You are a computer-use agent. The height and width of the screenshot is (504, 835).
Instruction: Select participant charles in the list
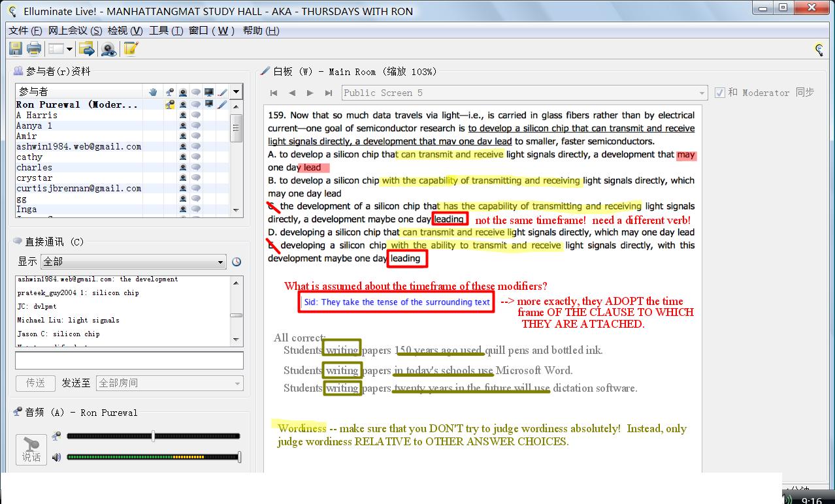point(34,167)
